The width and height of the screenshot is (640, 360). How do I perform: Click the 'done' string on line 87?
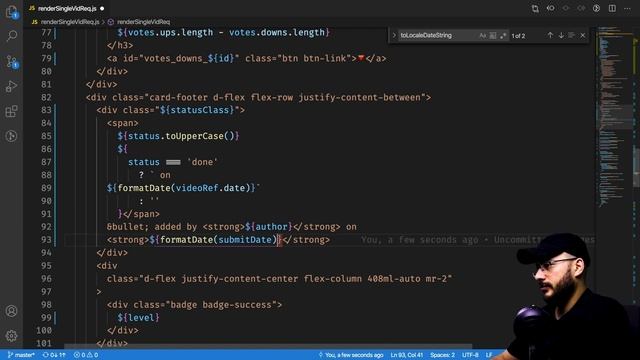click(202, 162)
